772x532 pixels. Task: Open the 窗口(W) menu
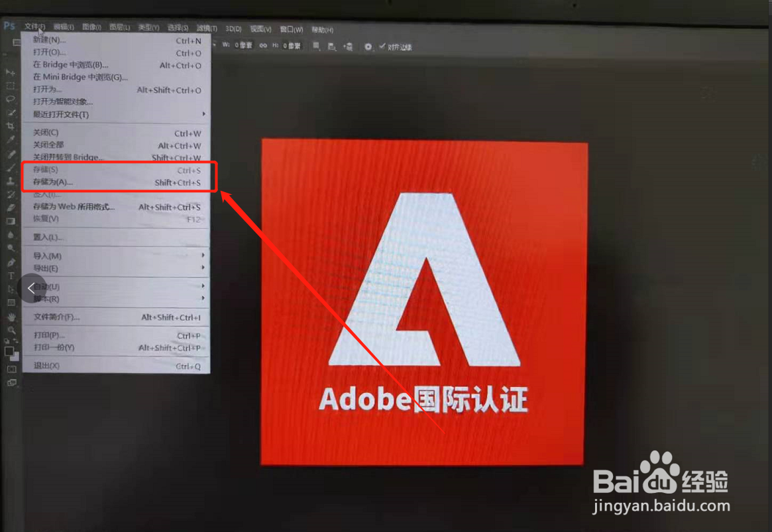click(x=292, y=30)
